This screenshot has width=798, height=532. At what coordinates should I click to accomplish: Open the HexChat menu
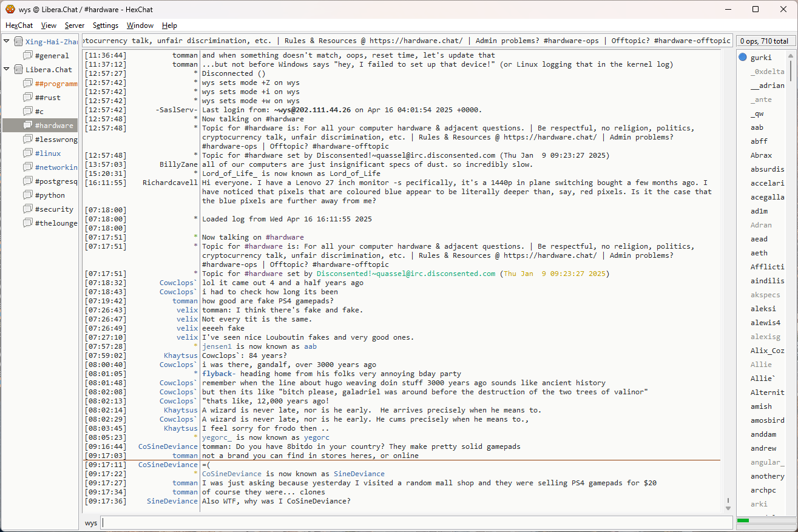tap(19, 25)
